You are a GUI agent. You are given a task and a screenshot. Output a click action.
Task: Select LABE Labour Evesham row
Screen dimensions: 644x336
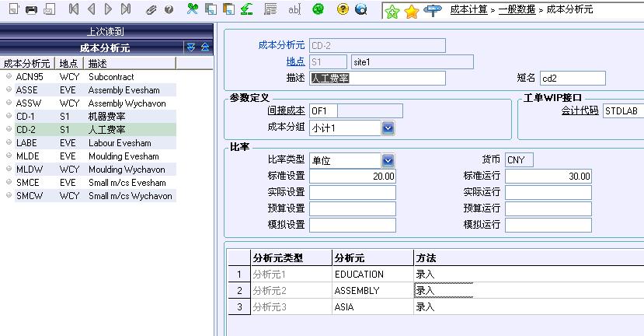(88, 143)
